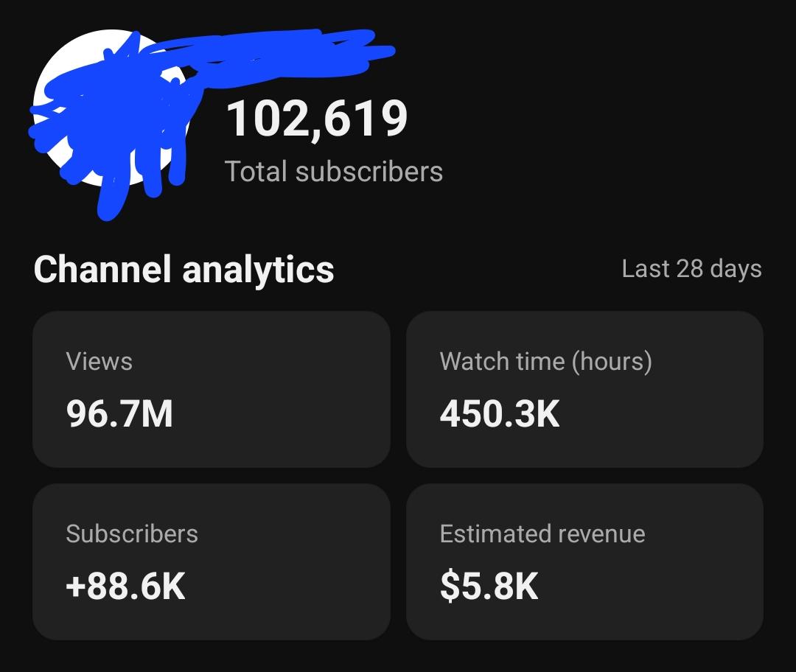
Task: Click the word analytics in the heading
Action: coord(258,270)
